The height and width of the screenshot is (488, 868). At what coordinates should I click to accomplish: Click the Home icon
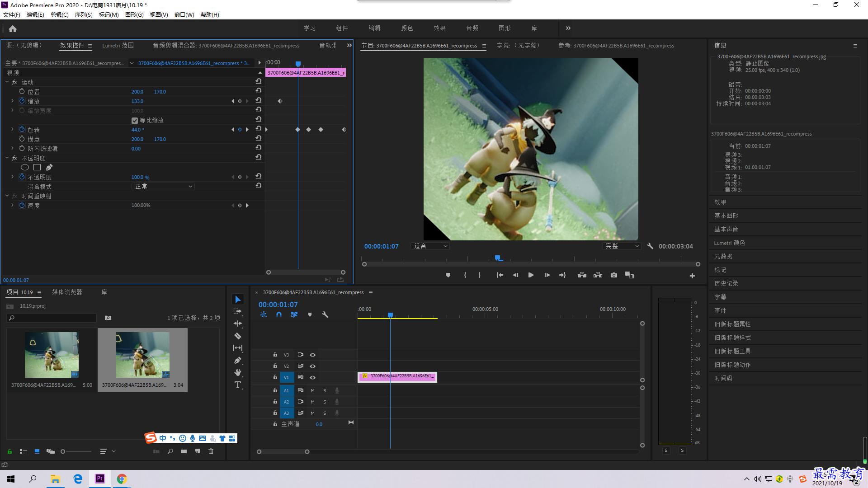tap(13, 29)
